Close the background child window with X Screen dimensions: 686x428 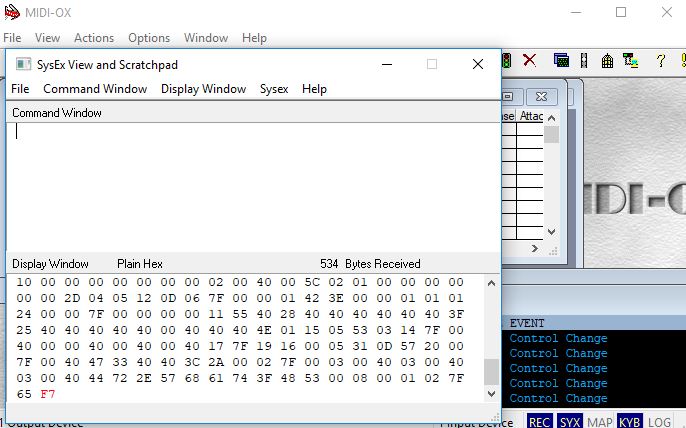541,96
